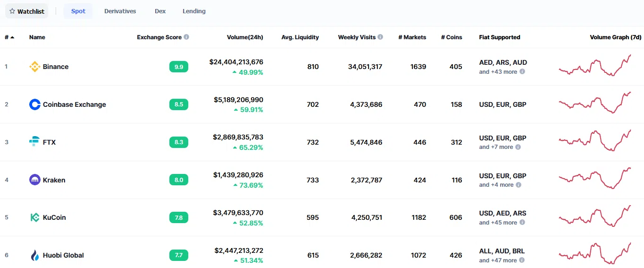The width and height of the screenshot is (644, 268).
Task: Click FTX coins count 312
Action: (x=456, y=142)
